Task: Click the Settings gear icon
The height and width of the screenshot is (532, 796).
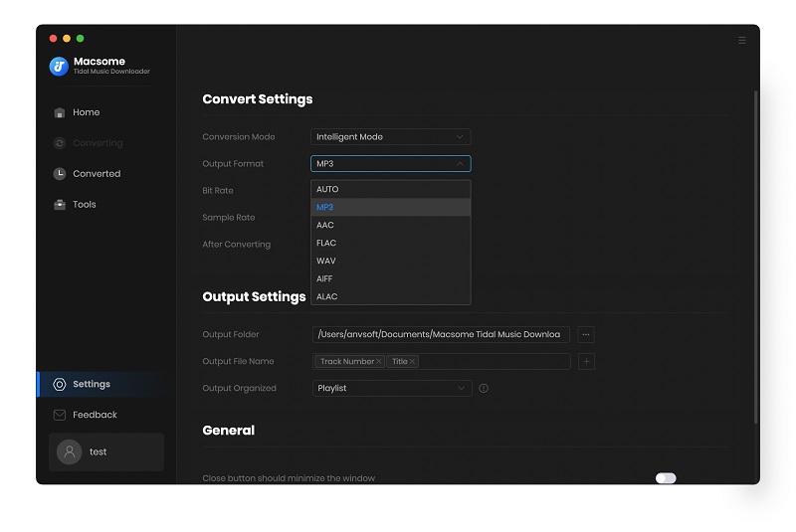Action: point(60,385)
